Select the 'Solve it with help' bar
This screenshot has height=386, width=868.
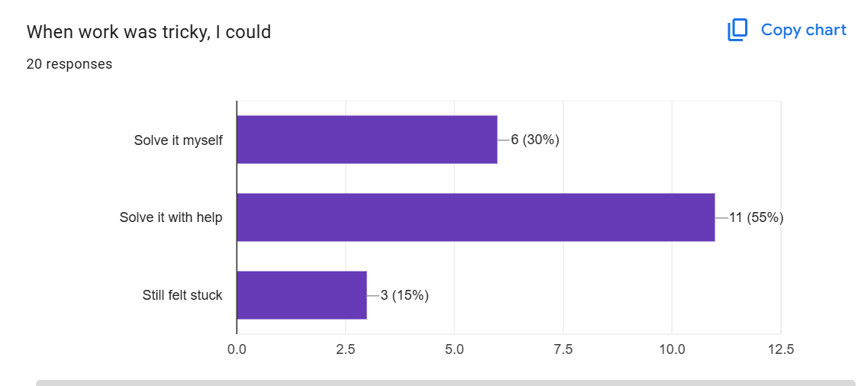pos(476,217)
